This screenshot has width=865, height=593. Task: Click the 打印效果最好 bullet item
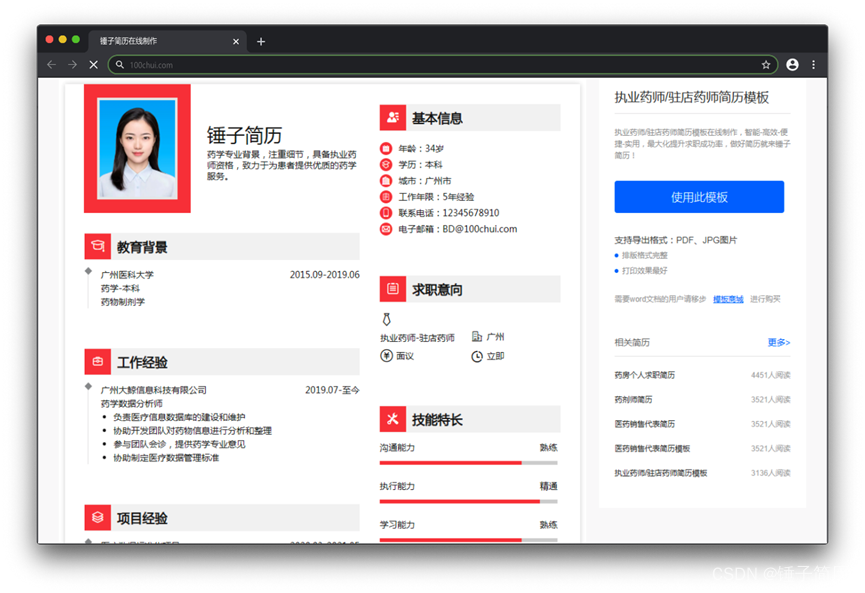tap(644, 271)
